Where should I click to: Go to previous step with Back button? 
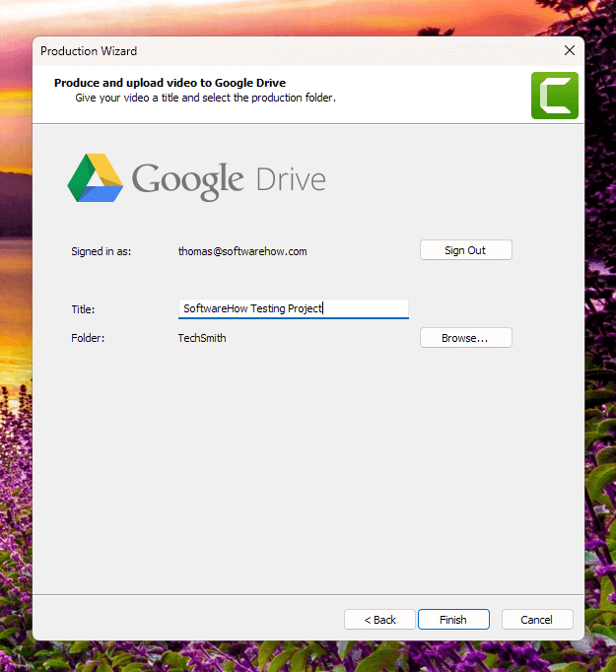click(379, 620)
